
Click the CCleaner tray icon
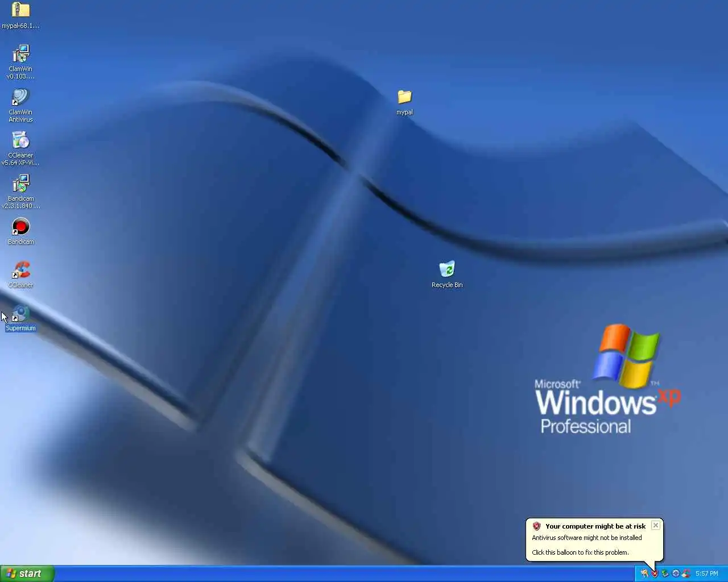click(686, 573)
